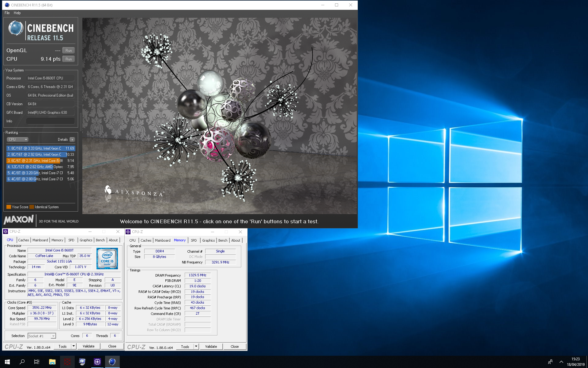The height and width of the screenshot is (368, 588).
Task: Click Validate in left CPU-Z window
Action: [89, 346]
